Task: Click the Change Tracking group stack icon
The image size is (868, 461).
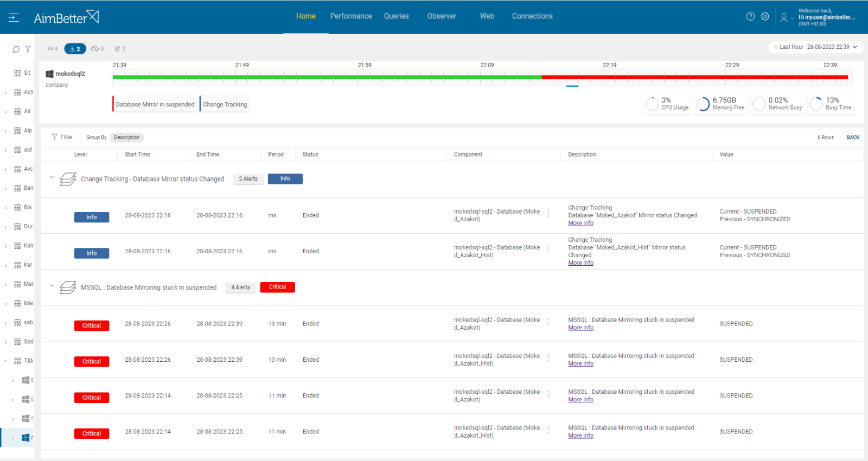Action: 68,179
